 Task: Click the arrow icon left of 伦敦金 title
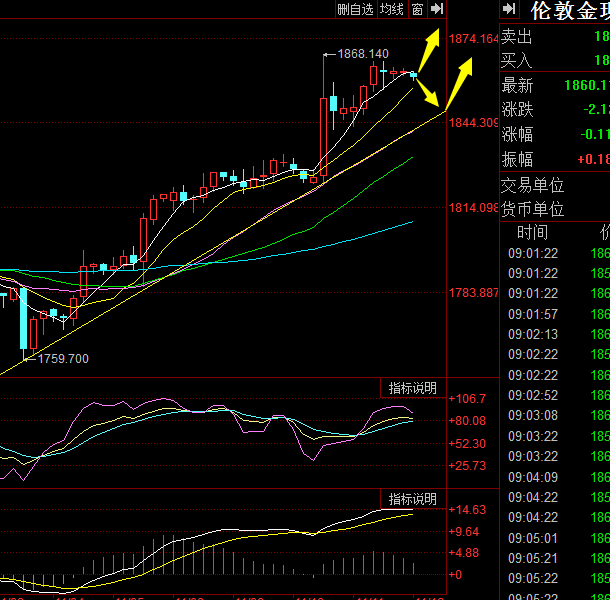509,9
